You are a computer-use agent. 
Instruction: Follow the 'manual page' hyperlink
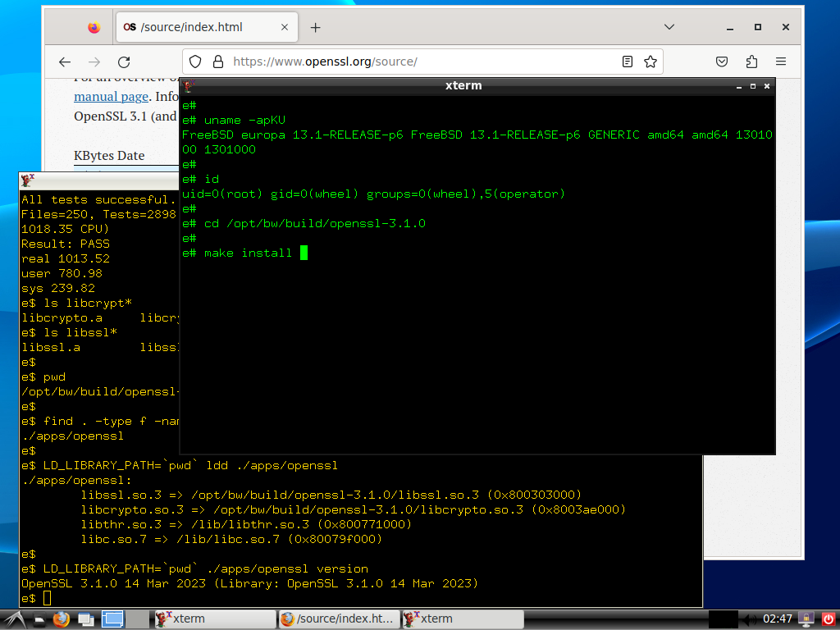coord(111,97)
